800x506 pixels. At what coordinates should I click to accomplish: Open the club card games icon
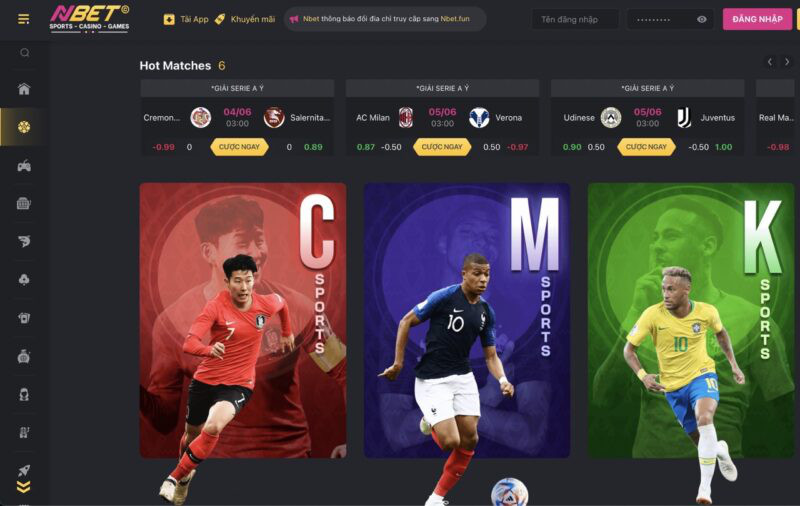[24, 280]
